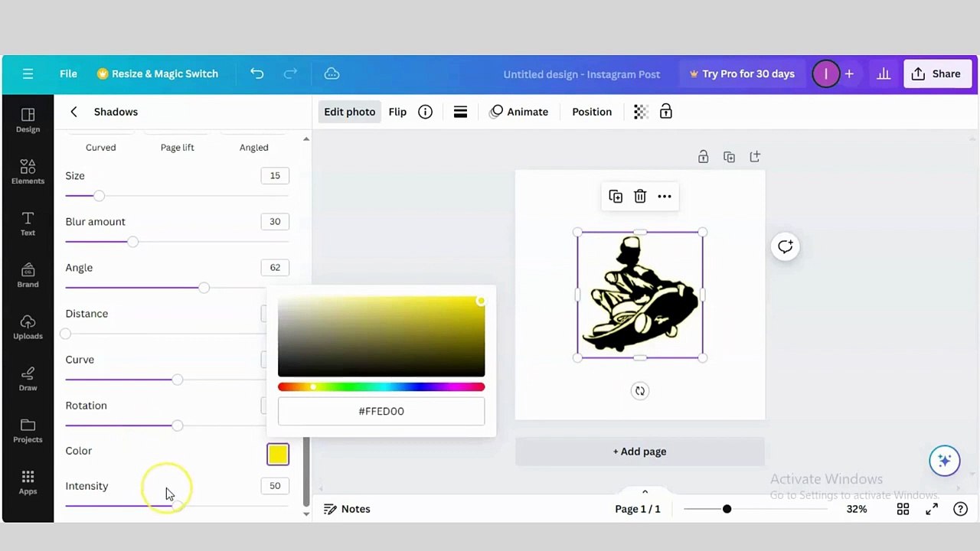Image resolution: width=980 pixels, height=551 pixels.
Task: Go back from the Shadows panel
Action: [73, 112]
